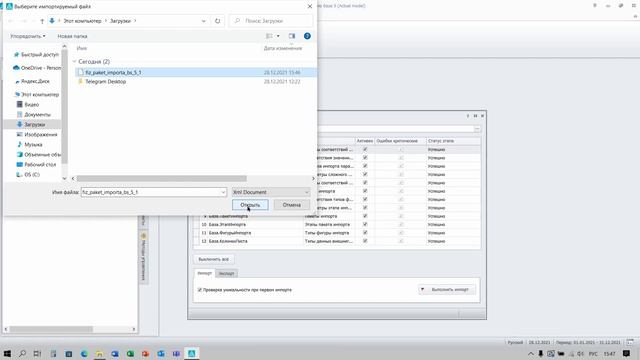Open Task View on taskbar
The width and height of the screenshot is (640, 360).
click(x=38, y=353)
